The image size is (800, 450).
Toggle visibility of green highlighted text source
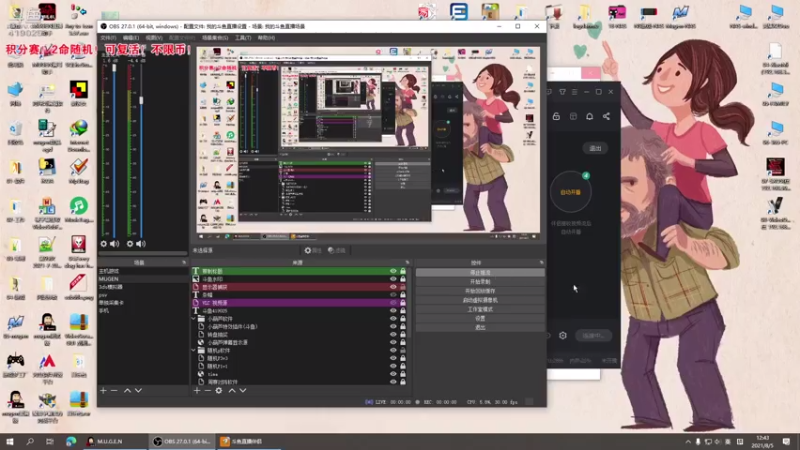tap(393, 271)
